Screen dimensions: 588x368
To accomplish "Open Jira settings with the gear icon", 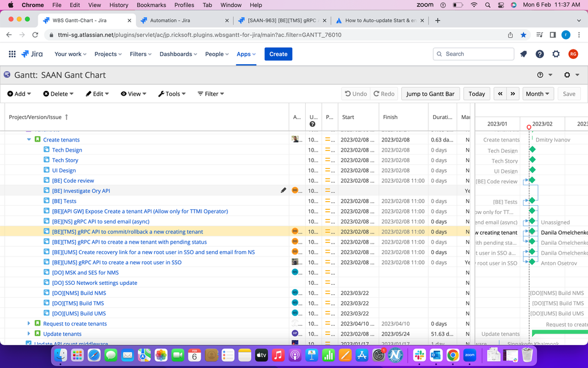I will click(556, 54).
